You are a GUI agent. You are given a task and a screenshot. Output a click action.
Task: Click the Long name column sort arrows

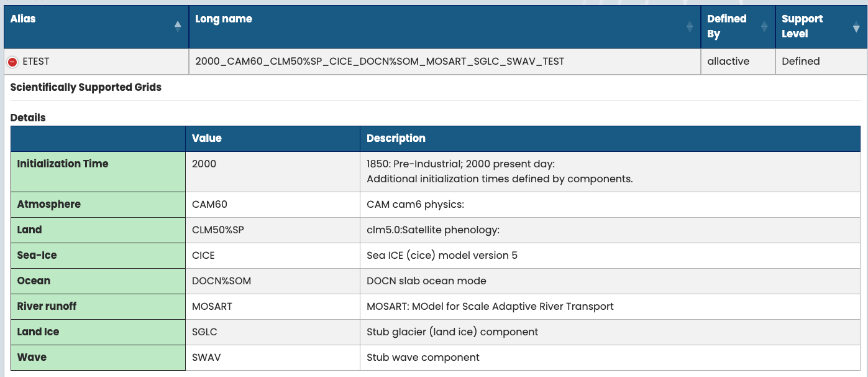pyautogui.click(x=689, y=27)
